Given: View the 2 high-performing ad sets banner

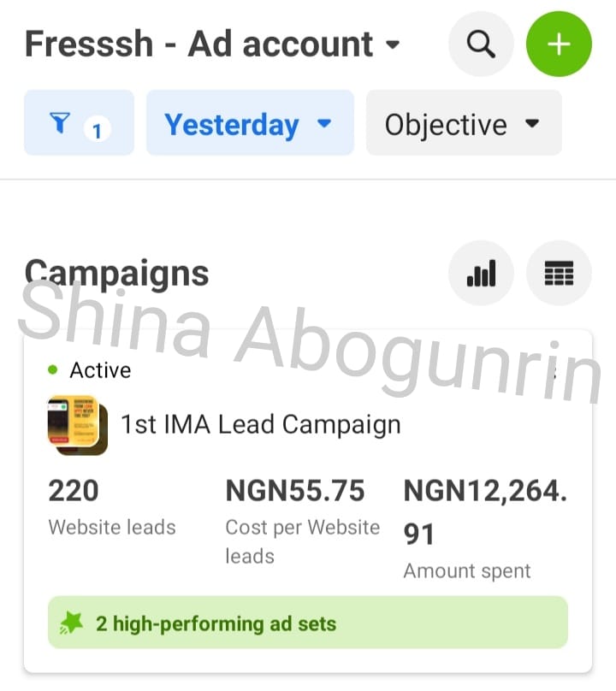Looking at the screenshot, I should [x=308, y=623].
